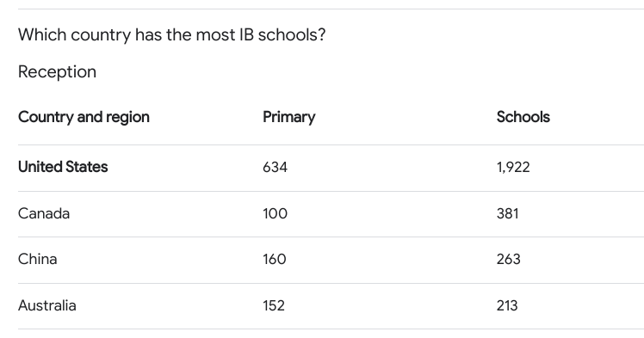Click the China country cell

37,259
